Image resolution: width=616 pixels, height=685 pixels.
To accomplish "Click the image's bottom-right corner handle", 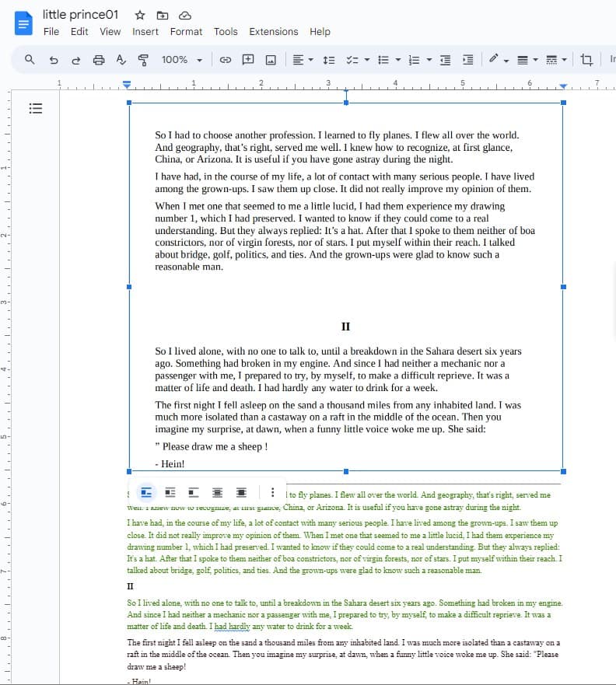I will [x=564, y=471].
